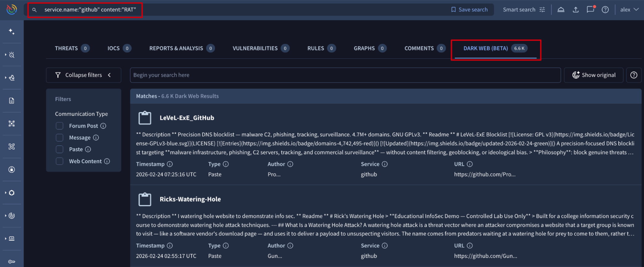Click the Save search button text
This screenshot has width=644, height=267.
pyautogui.click(x=473, y=10)
